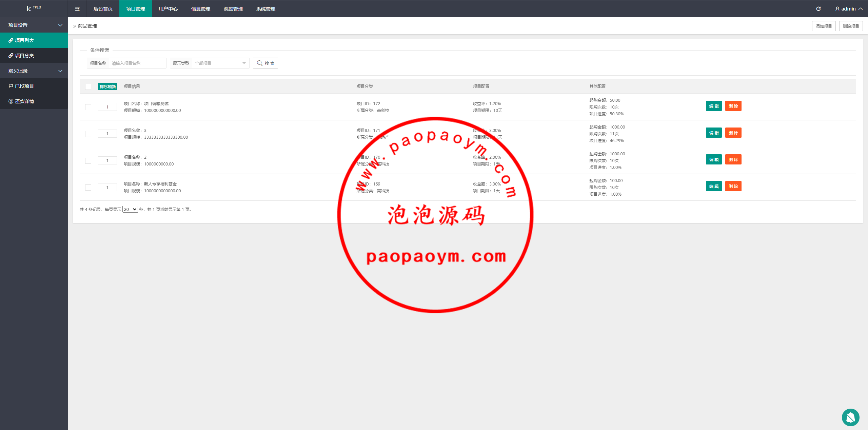Open the 后台首页 tab

pyautogui.click(x=103, y=9)
